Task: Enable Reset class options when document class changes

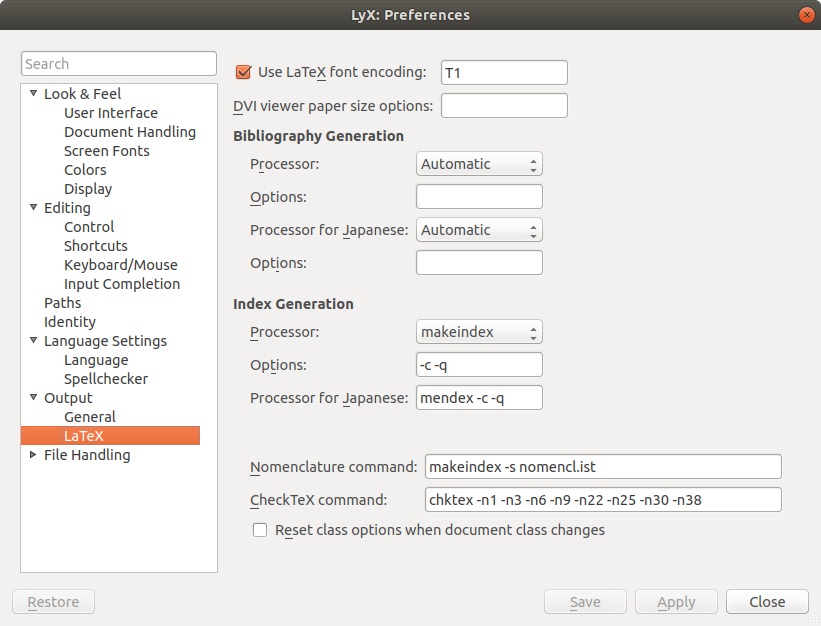Action: pos(260,530)
